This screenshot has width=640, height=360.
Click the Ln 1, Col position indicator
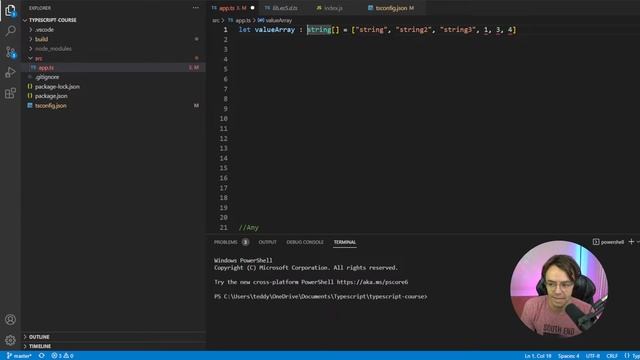(x=538, y=356)
